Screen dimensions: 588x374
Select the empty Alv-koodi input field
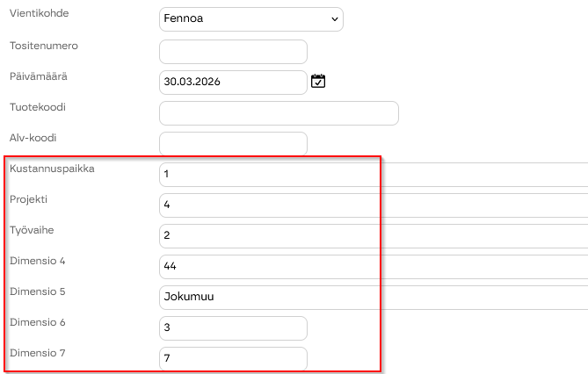[233, 144]
